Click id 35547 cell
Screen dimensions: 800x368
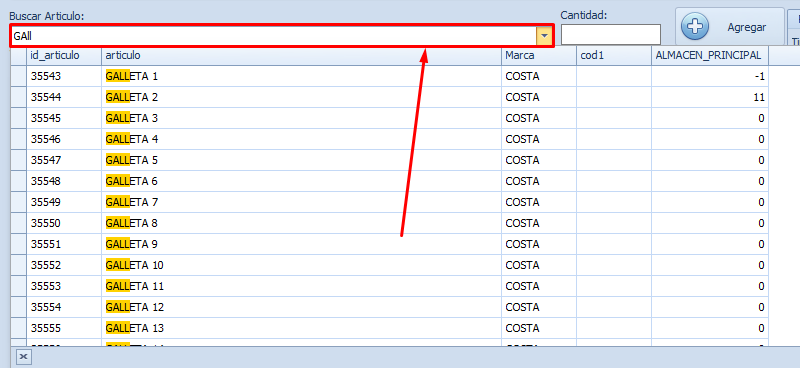click(x=64, y=160)
